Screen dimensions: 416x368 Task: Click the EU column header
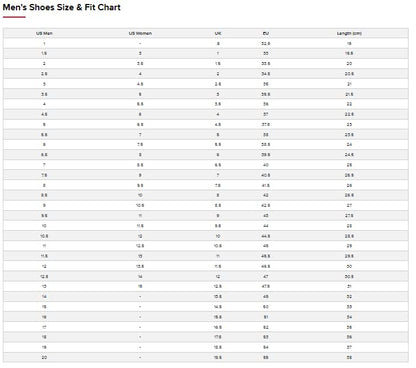pyautogui.click(x=266, y=33)
